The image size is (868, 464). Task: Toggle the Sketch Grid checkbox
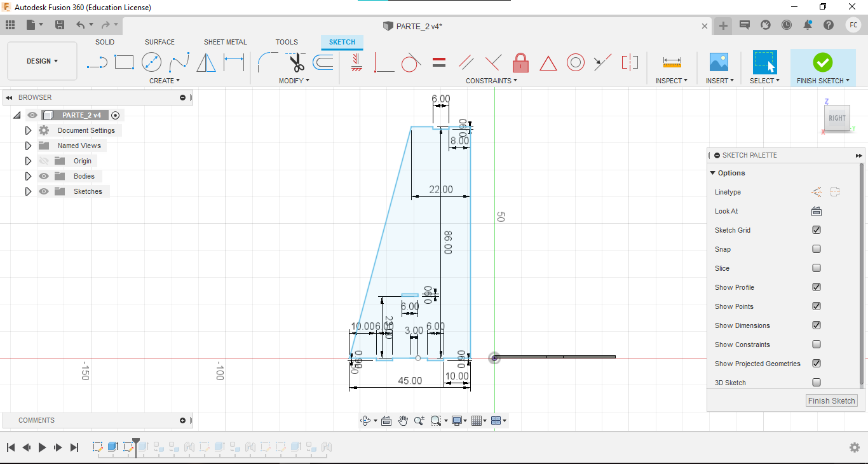pos(817,230)
